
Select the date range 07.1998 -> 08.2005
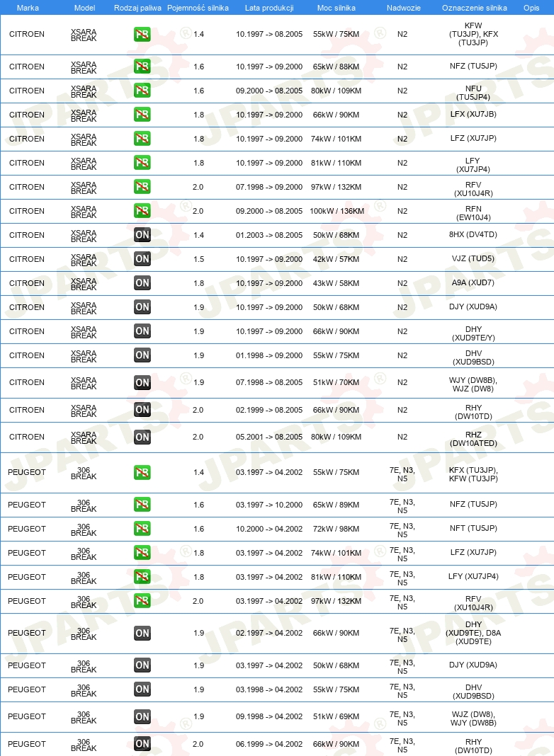pos(269,382)
